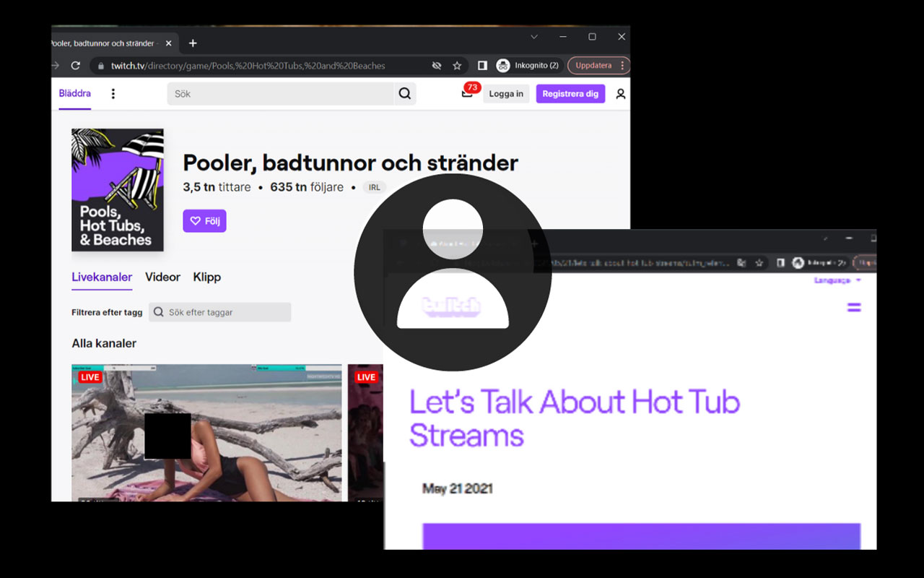Open side panel icon in blog window toolbar

[x=780, y=264]
